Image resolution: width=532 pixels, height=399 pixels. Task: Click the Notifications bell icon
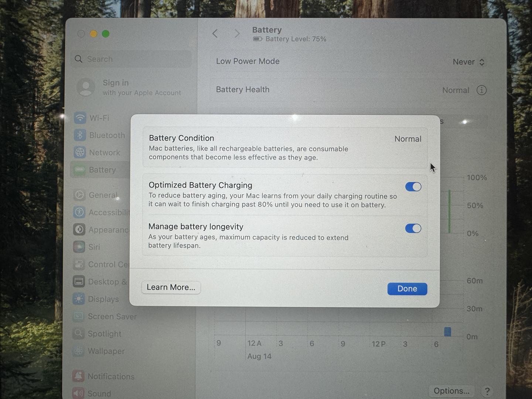point(78,376)
